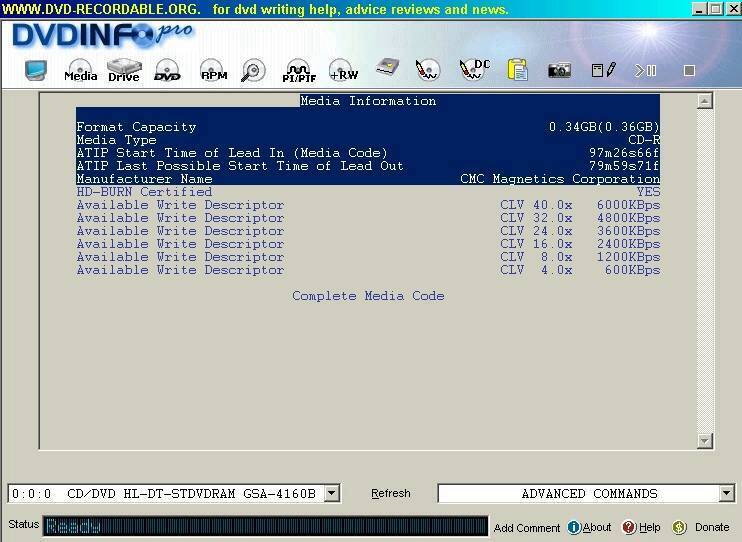Click the Donate link text
742x542 pixels.
[712, 527]
